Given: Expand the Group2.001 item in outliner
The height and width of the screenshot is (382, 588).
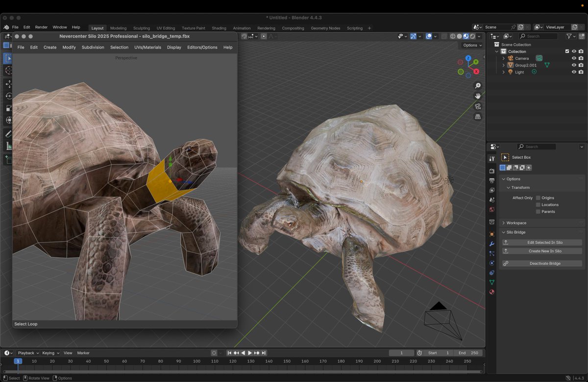Looking at the screenshot, I should [x=503, y=65].
